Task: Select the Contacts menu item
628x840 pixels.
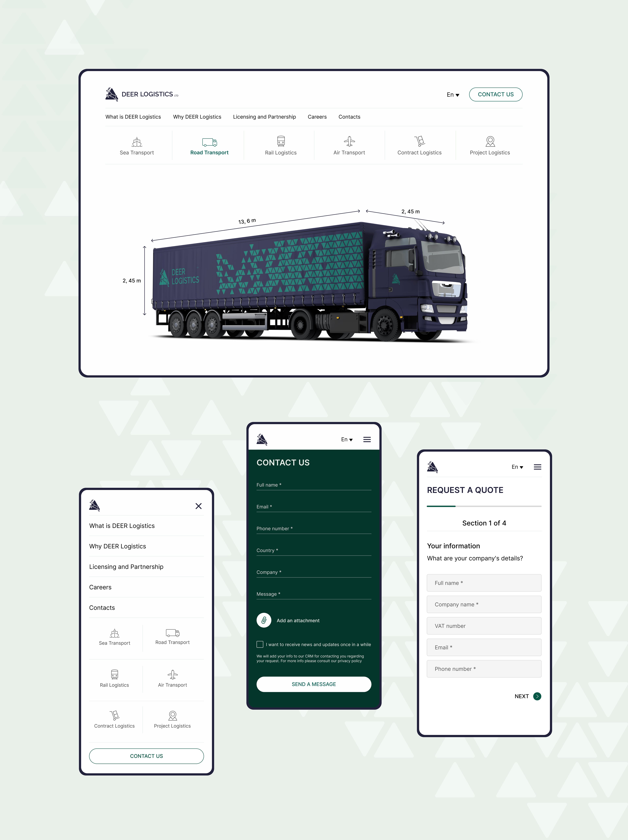Action: pos(350,117)
